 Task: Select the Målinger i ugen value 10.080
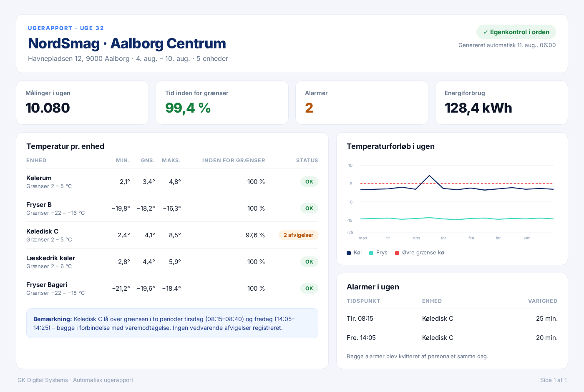[x=48, y=108]
